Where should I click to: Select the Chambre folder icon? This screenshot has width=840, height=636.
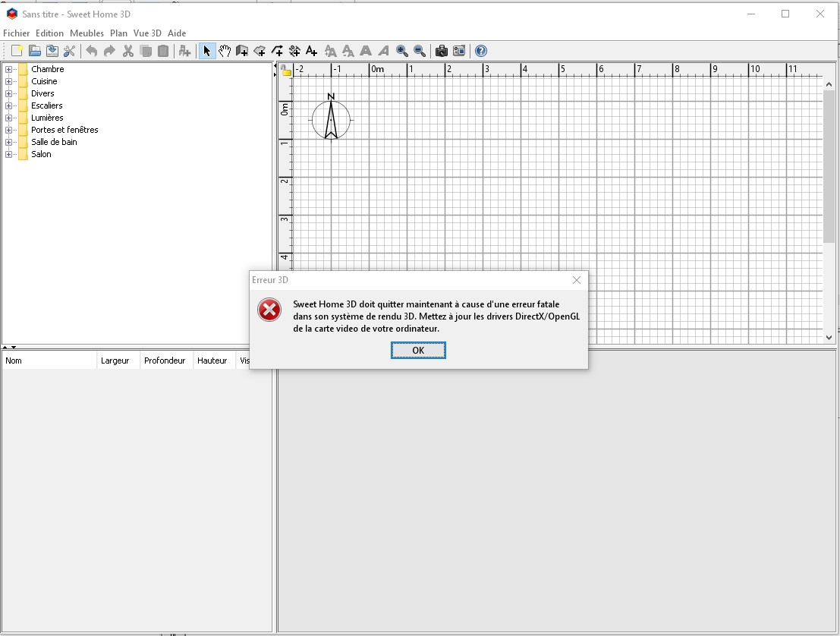tap(23, 69)
